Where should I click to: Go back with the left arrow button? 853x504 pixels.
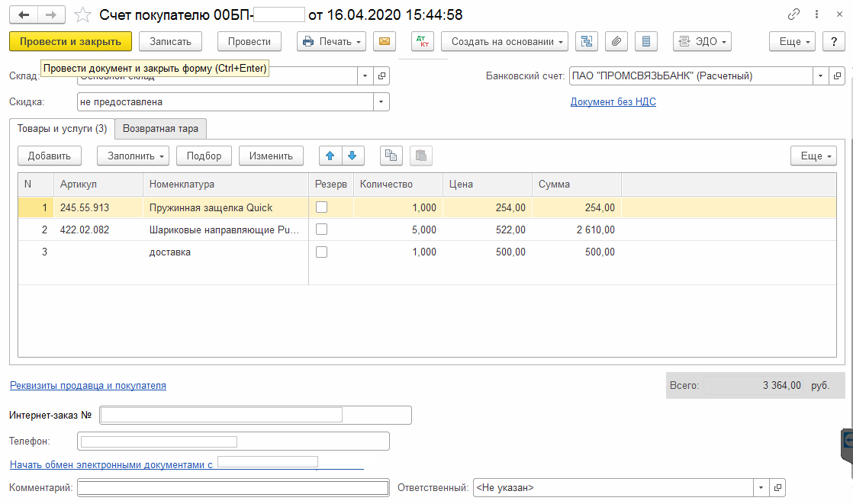point(24,14)
